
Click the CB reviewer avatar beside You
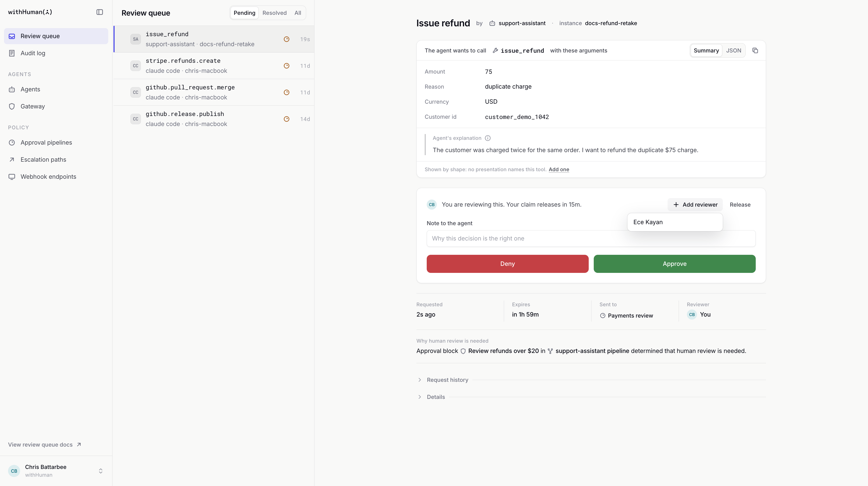[x=692, y=315]
